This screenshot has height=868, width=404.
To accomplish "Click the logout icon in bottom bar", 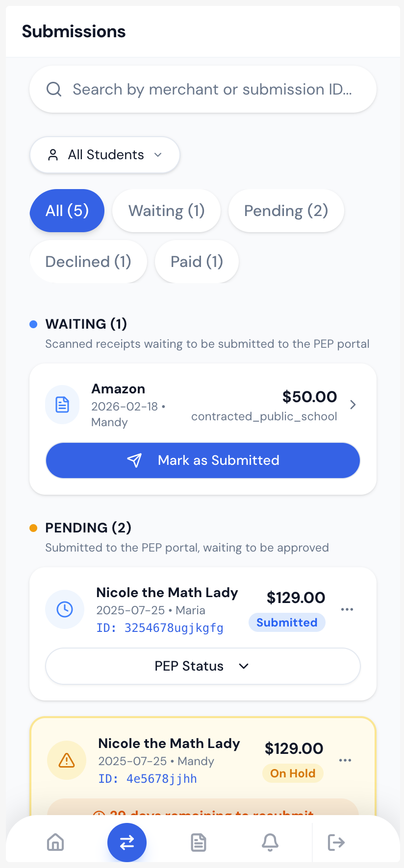I will 336,843.
